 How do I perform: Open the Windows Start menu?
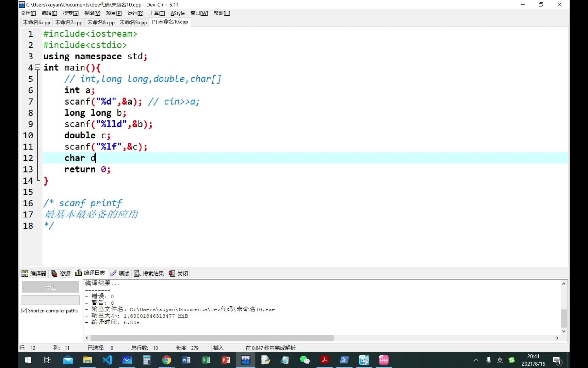click(x=28, y=360)
